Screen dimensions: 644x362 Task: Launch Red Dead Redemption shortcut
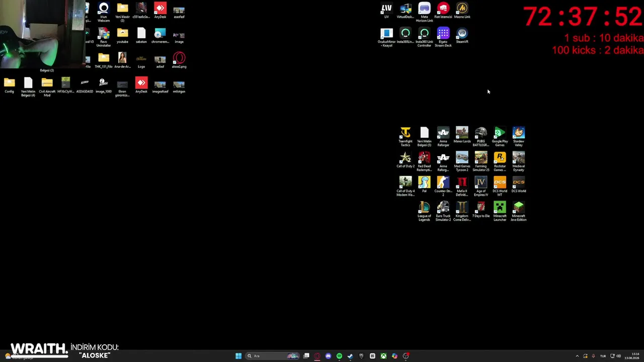pos(424,161)
